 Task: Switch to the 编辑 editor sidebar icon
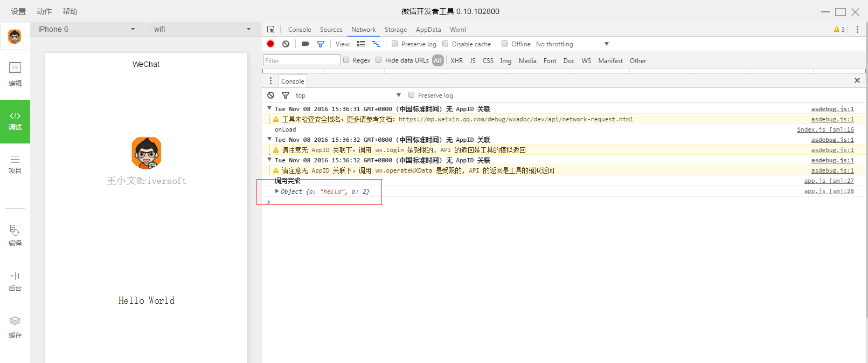click(15, 74)
